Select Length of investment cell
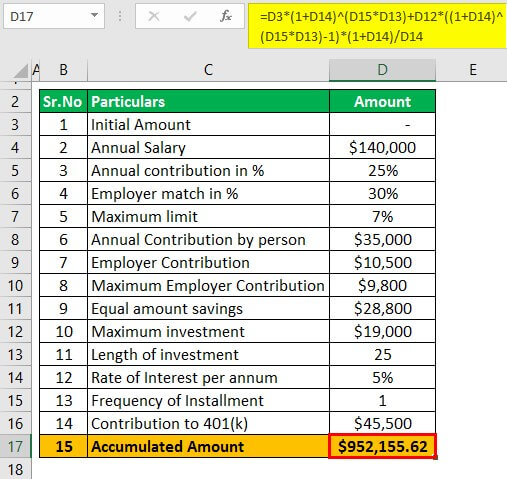 coord(208,354)
